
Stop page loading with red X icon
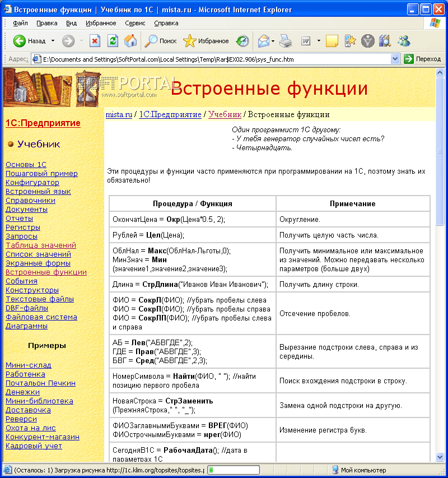[x=95, y=41]
